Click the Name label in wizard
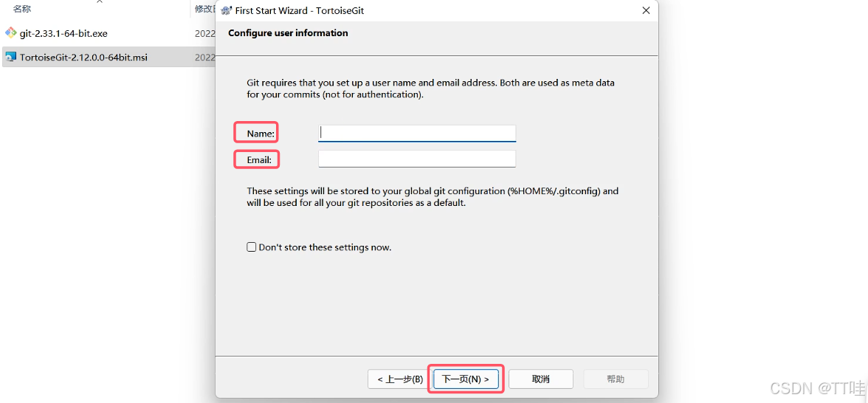Viewport: 868px width, 403px height. click(x=261, y=134)
